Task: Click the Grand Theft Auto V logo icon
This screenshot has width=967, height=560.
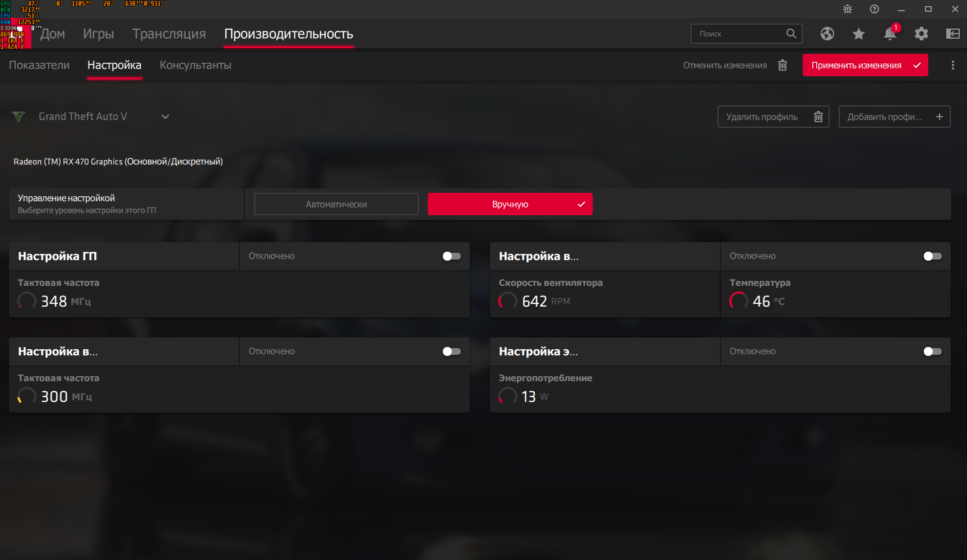Action: pyautogui.click(x=18, y=117)
